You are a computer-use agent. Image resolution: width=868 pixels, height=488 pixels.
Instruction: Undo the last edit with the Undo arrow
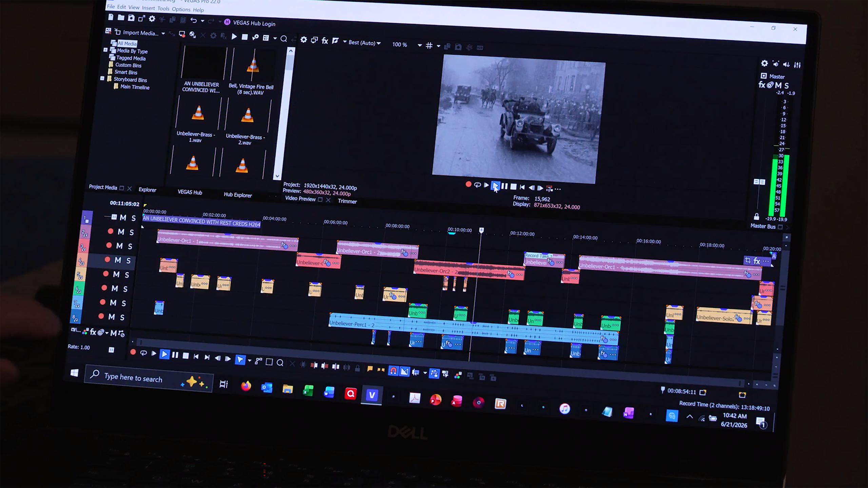[x=194, y=20]
